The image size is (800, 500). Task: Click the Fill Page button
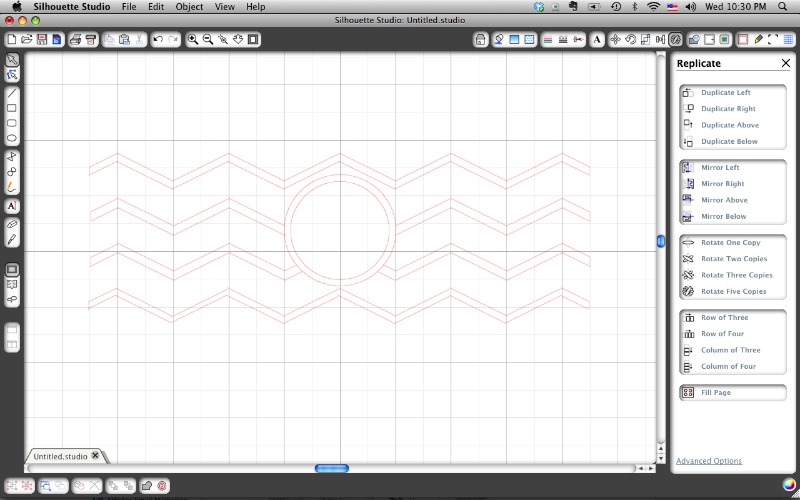(x=715, y=393)
